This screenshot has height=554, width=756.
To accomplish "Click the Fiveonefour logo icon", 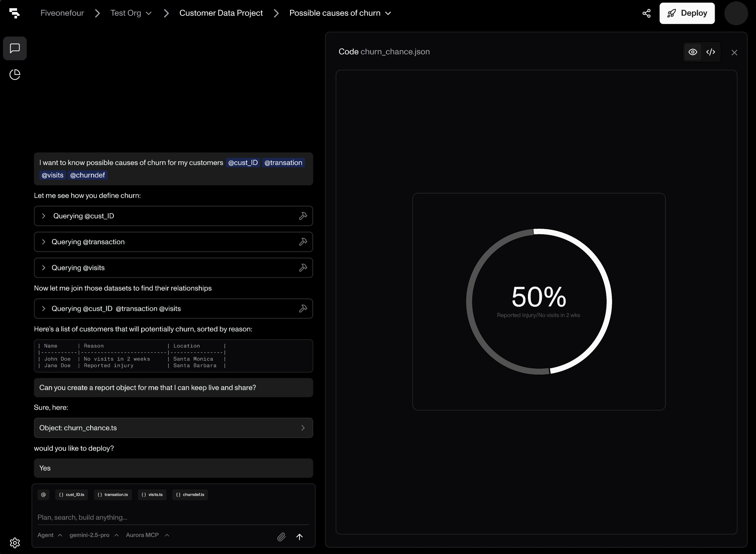I will (x=14, y=13).
